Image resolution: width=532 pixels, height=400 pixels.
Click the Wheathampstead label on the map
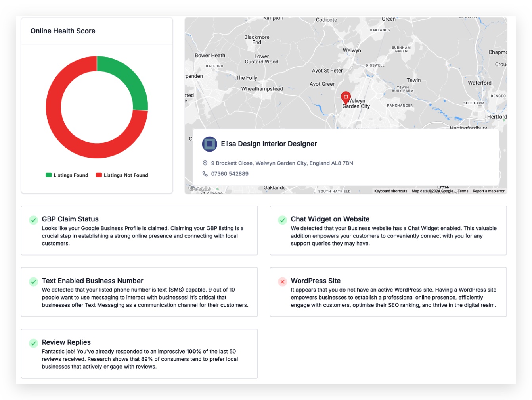coord(262,89)
